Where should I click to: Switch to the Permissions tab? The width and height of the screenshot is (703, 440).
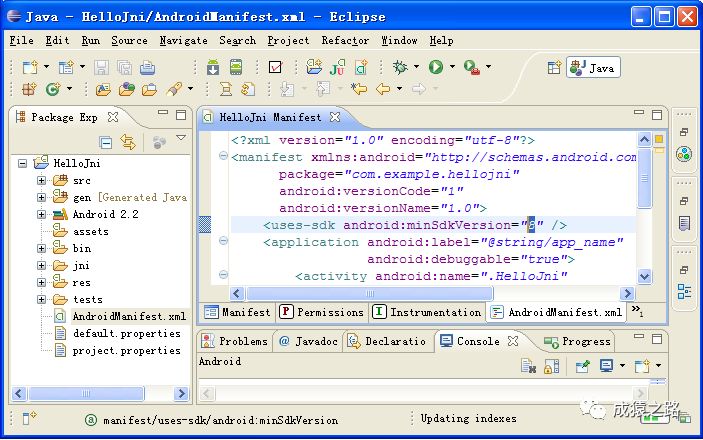(321, 312)
